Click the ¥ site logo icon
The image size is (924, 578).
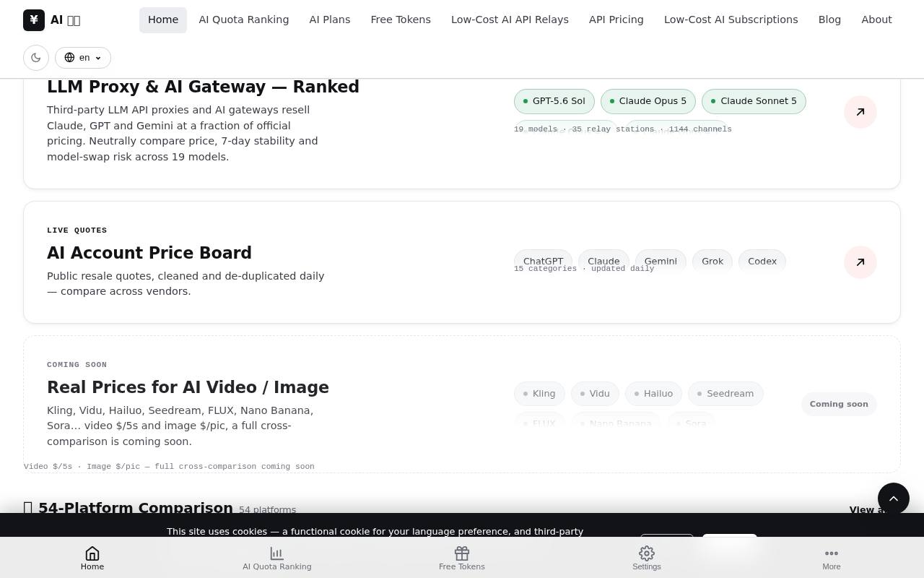pyautogui.click(x=34, y=20)
